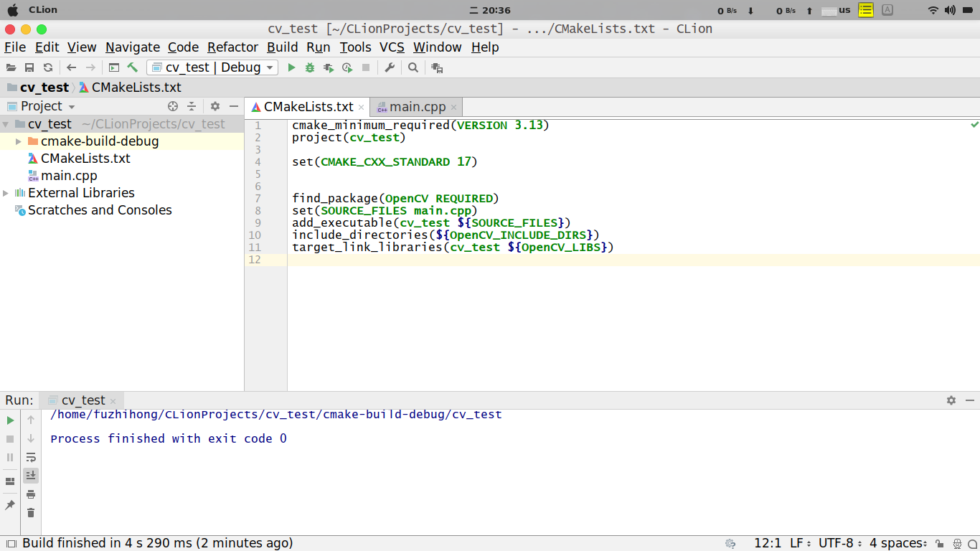Viewport: 980px width, 551px height.
Task: Clear console output with the trash icon
Action: [31, 513]
